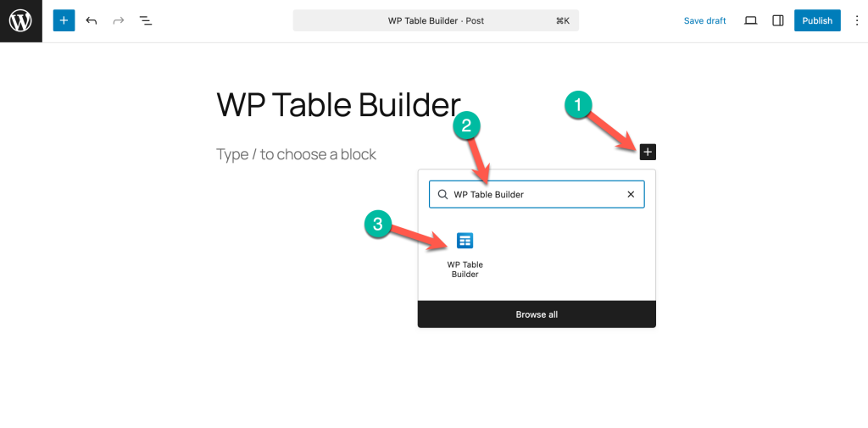
Task: Clear the block search text
Action: pos(631,194)
